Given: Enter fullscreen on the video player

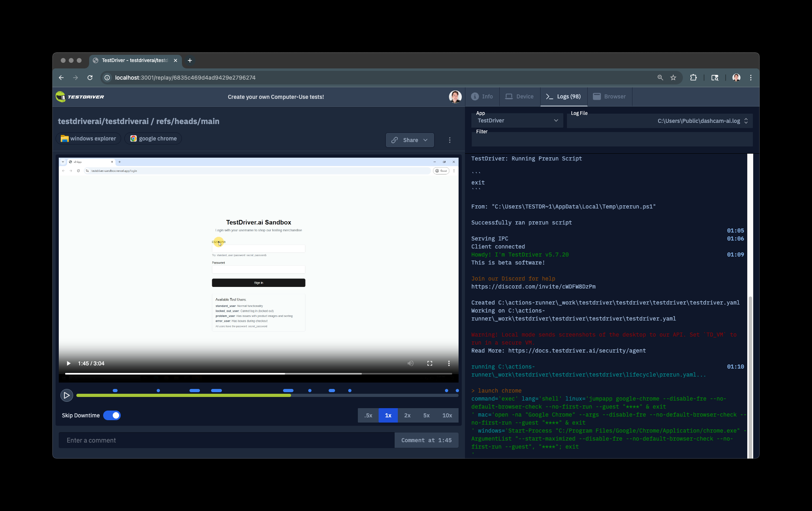Looking at the screenshot, I should (430, 363).
